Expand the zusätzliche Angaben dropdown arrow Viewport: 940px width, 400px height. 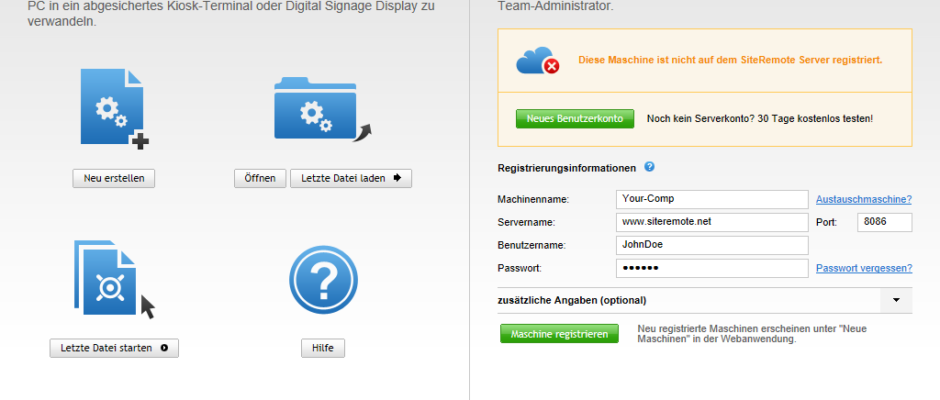(x=896, y=300)
